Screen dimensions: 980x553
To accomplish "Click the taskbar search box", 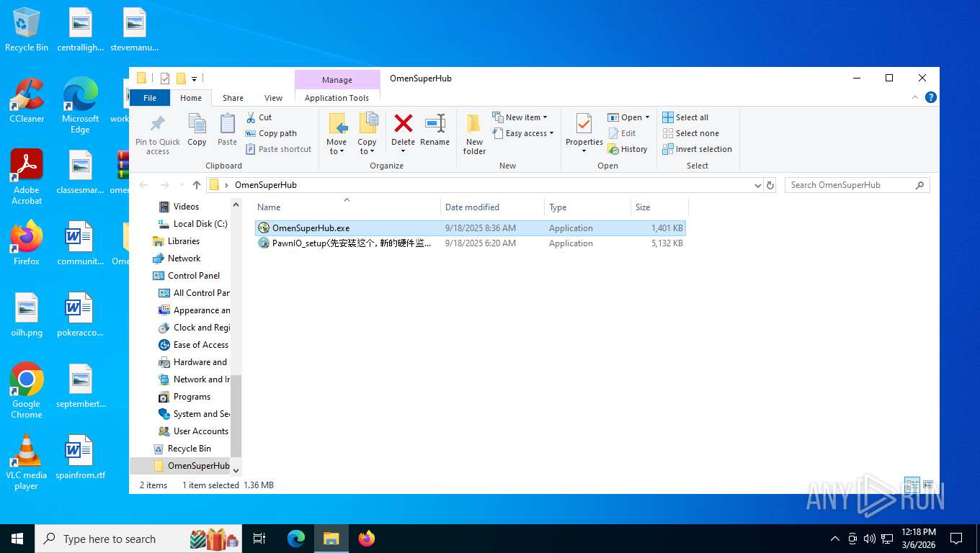I will click(x=138, y=538).
